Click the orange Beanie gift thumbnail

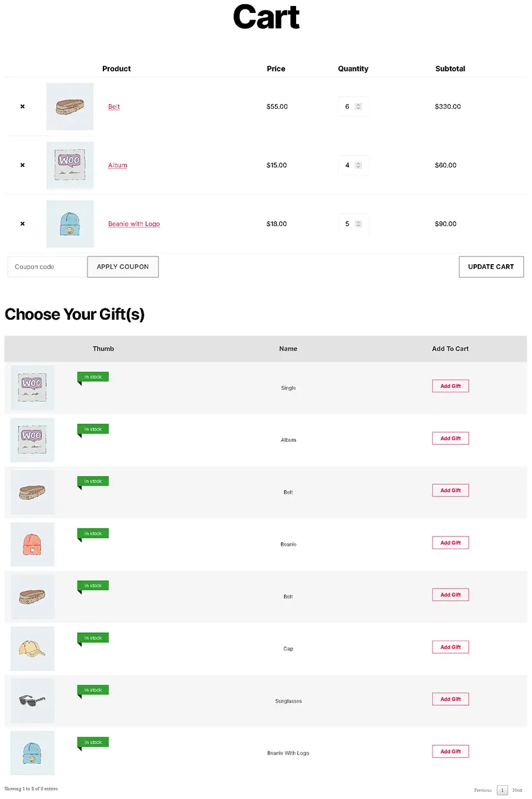33,544
